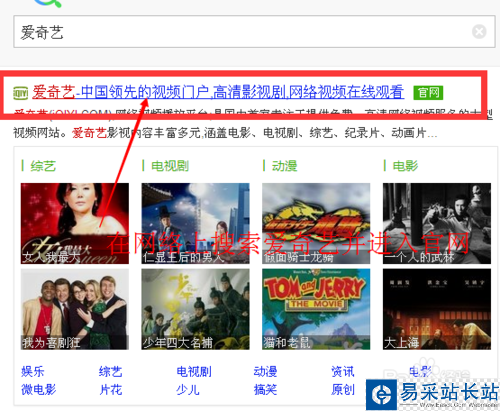Open the 大上海 movie thumbnail
This screenshot has height=411, width=500.
[x=437, y=309]
